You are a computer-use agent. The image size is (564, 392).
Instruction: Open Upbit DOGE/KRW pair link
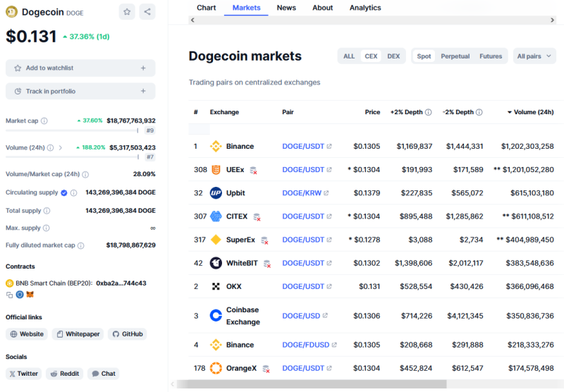tap(305, 193)
